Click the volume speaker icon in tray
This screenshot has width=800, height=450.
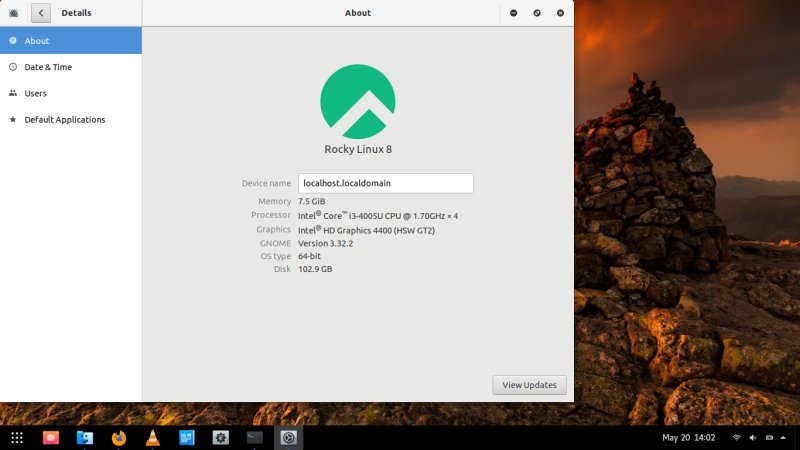pyautogui.click(x=755, y=438)
